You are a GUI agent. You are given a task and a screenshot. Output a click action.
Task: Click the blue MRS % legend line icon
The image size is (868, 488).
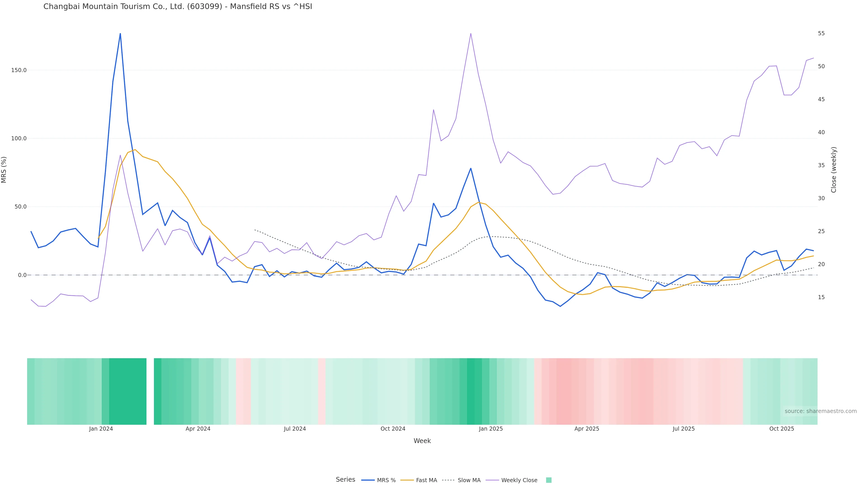coord(368,480)
